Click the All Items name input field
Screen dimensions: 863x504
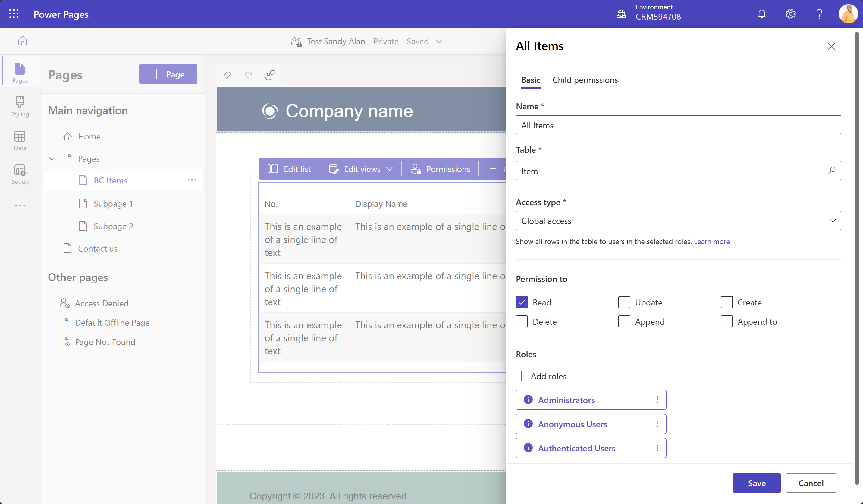pos(678,125)
